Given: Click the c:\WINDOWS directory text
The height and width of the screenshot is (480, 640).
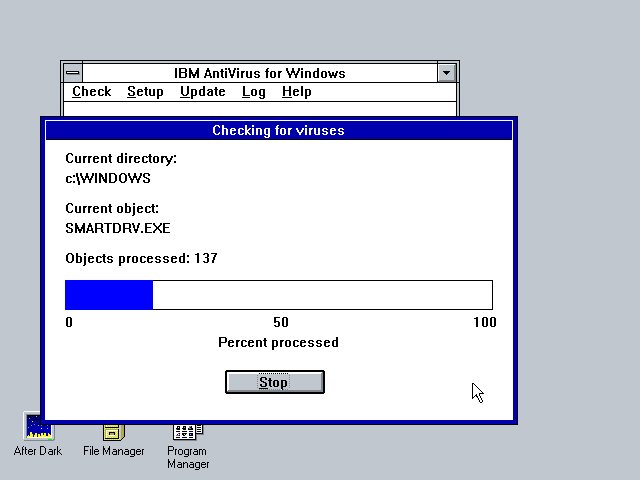Looking at the screenshot, I should 108,178.
